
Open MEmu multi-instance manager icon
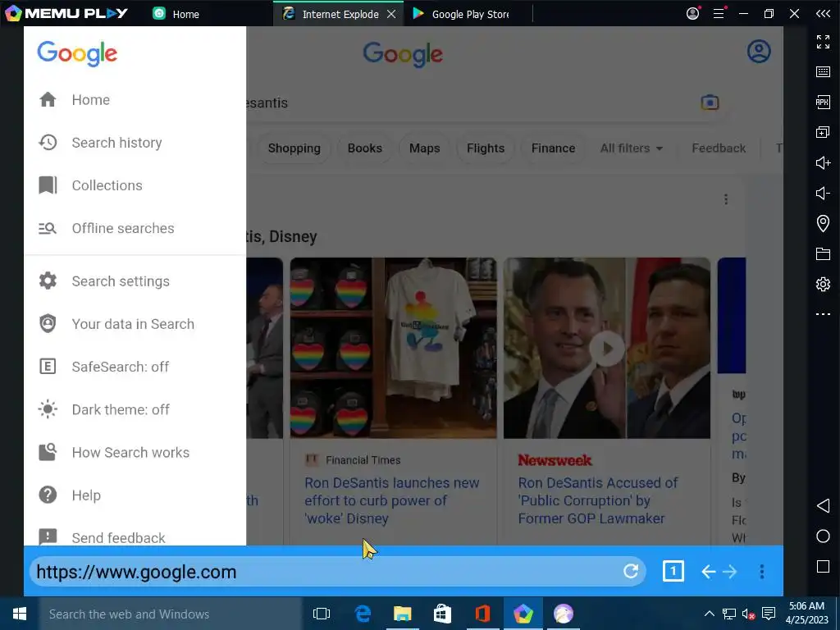[823, 132]
